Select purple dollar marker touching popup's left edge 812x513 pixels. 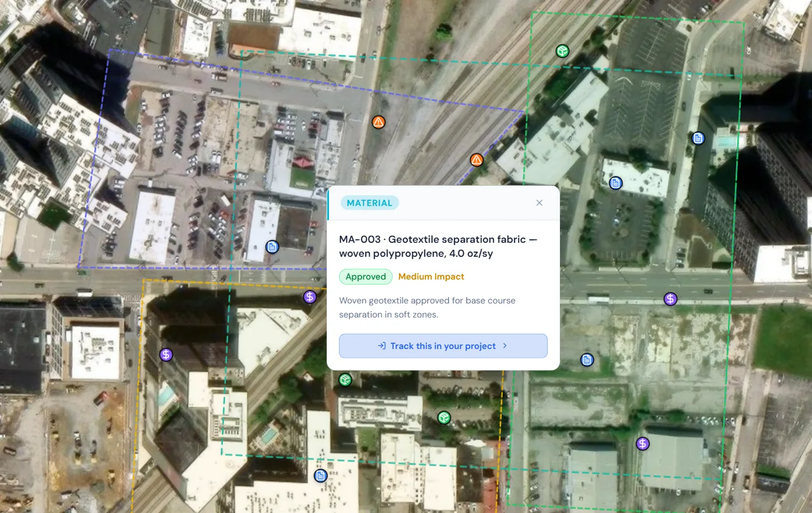[x=310, y=296]
